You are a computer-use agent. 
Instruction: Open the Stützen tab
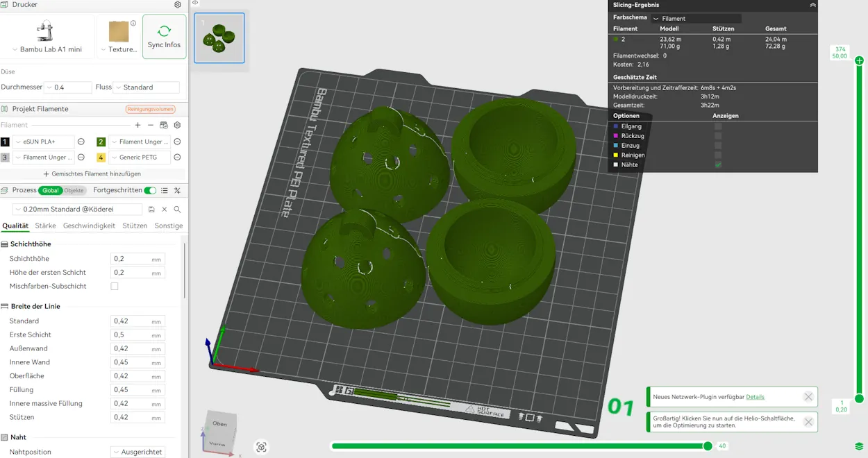135,226
